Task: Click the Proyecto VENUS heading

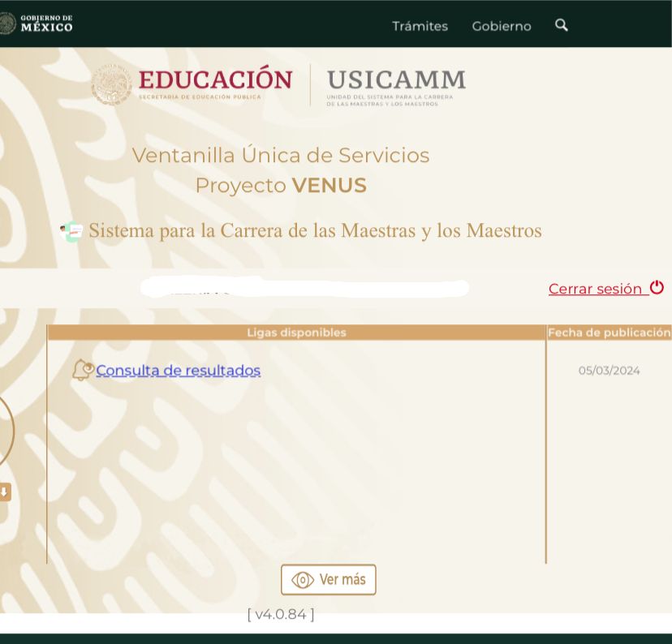Action: click(281, 186)
